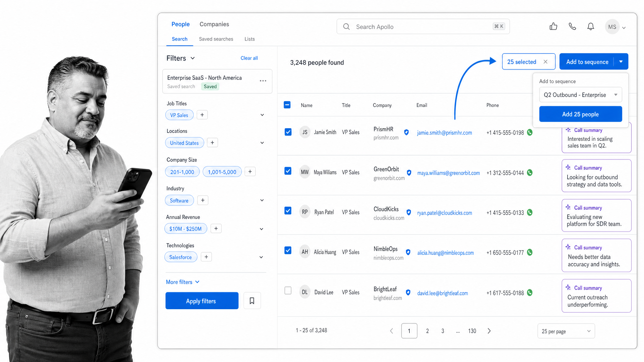Uncheck Alicia Huang's row checkbox
This screenshot has height=362, width=644.
[288, 250]
